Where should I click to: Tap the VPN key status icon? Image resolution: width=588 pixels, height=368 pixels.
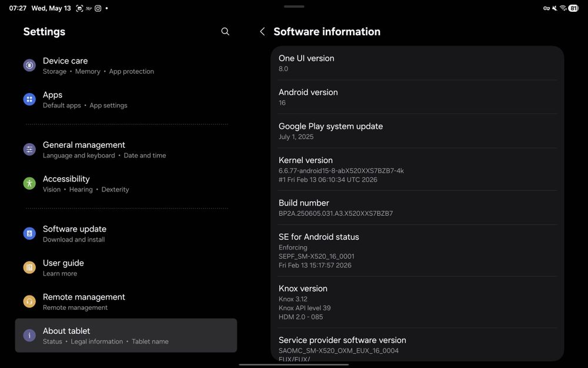[546, 8]
